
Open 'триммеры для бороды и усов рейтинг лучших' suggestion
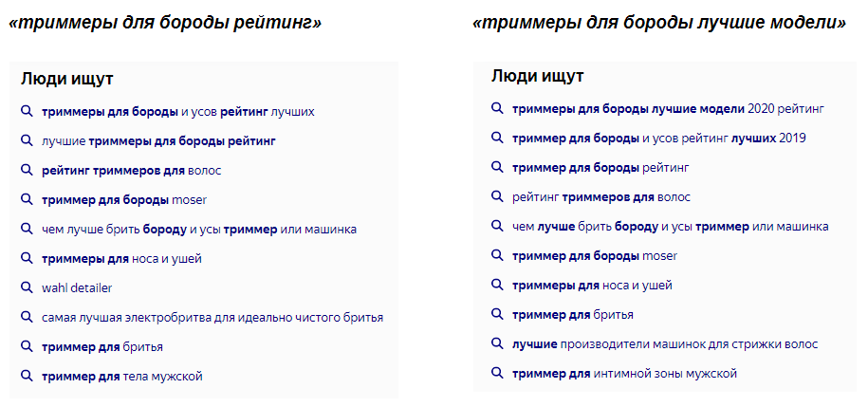(x=177, y=111)
